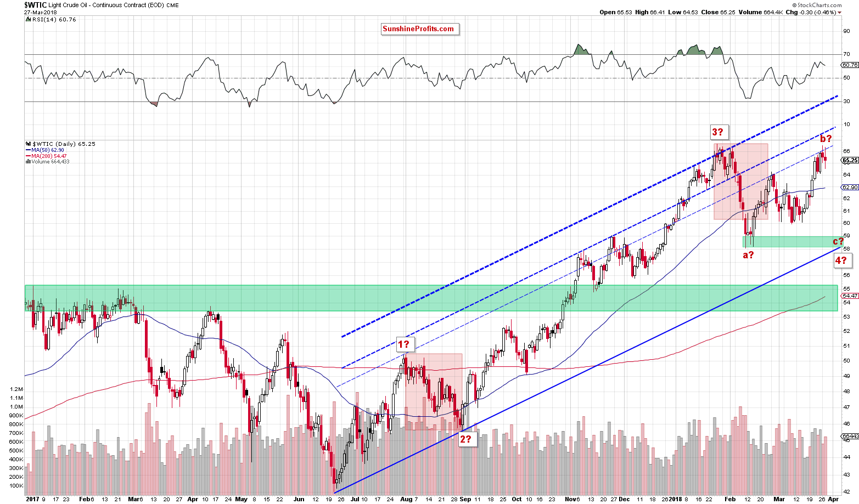Click the blue MA(50) line swatch in the legend
The height and width of the screenshot is (504, 859).
click(x=28, y=150)
